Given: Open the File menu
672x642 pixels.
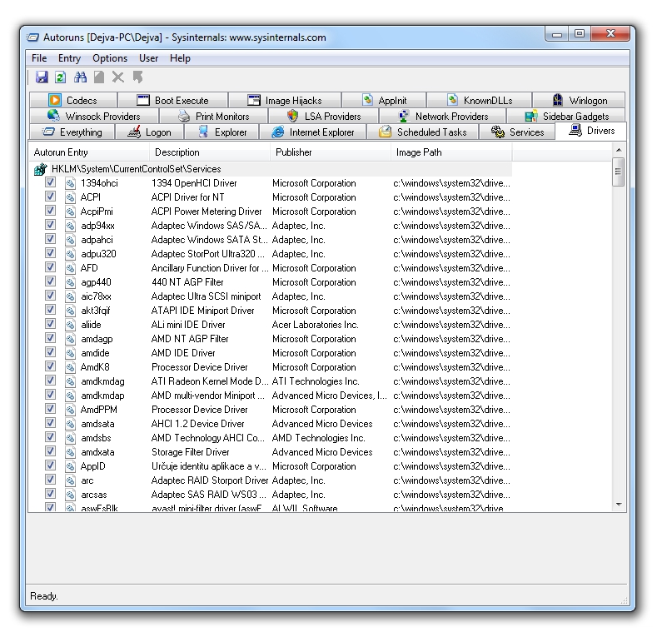Looking at the screenshot, I should 39,58.
